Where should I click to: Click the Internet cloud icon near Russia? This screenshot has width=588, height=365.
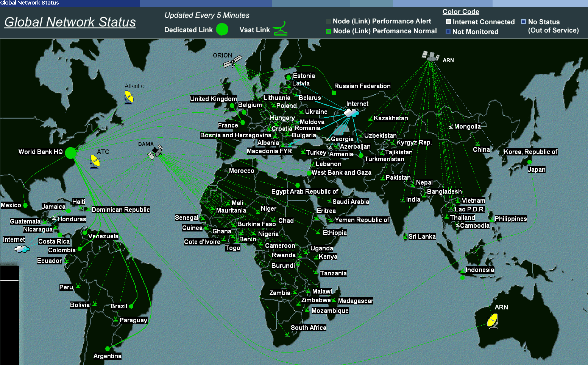351,113
